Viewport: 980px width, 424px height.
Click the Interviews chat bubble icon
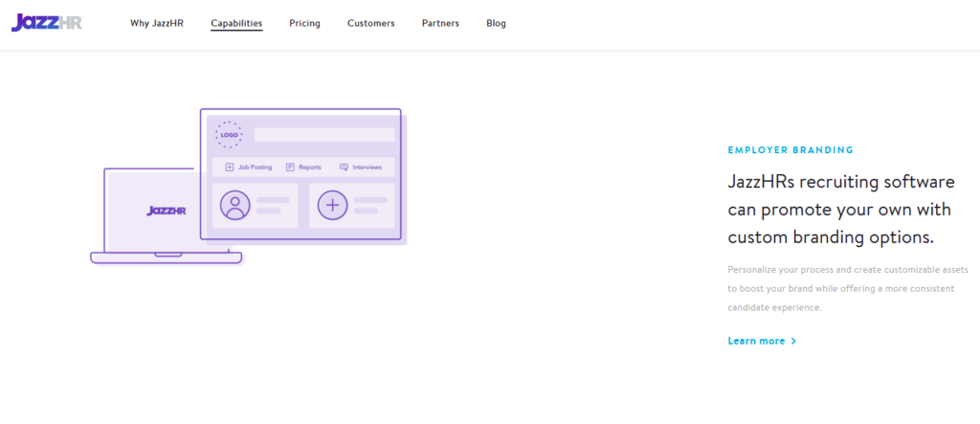coord(344,167)
